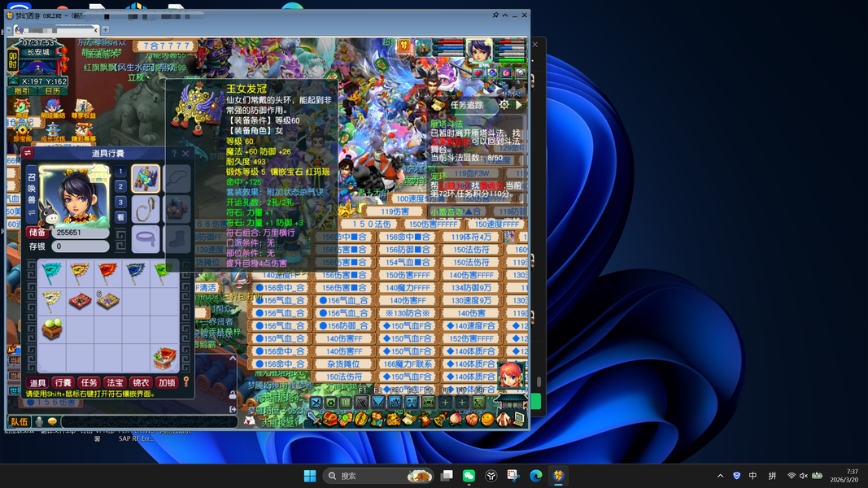This screenshot has width=868, height=488.
Task: Click the 储备 reserve money button
Action: (37, 233)
